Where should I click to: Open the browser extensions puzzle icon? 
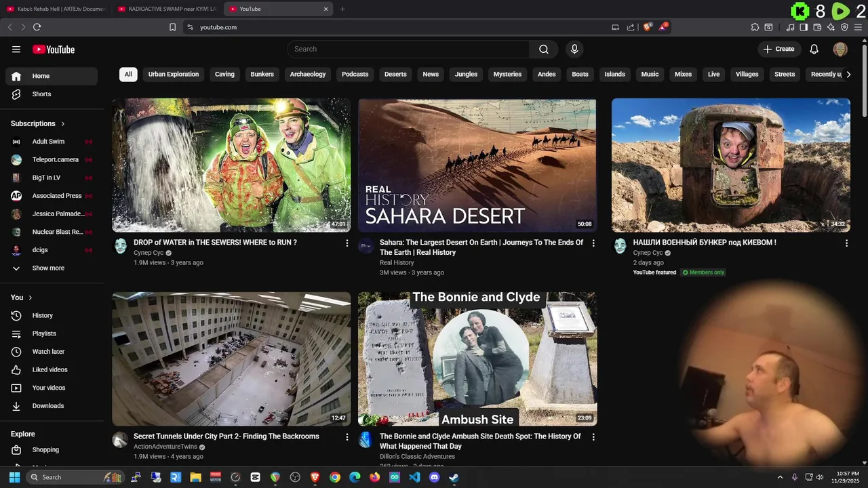pos(755,27)
